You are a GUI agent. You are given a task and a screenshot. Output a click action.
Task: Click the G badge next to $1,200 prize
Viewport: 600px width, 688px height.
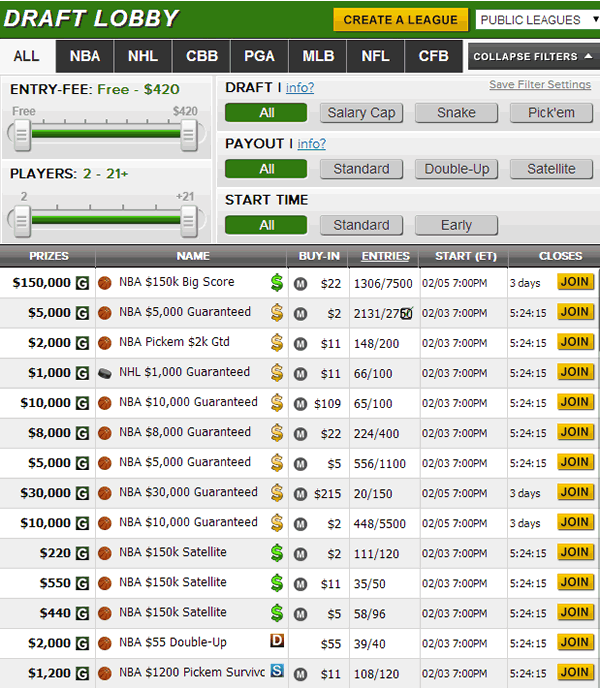[x=82, y=674]
